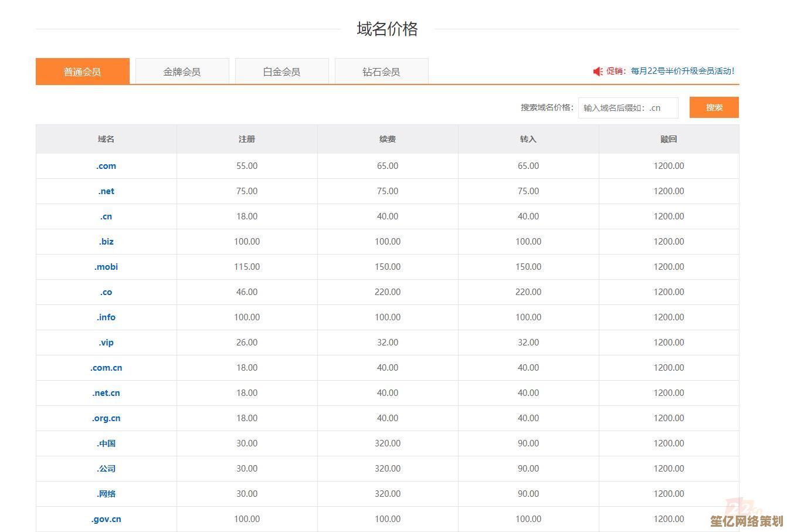The width and height of the screenshot is (787, 532).
Task: Switch to the 普通会员 tab
Action: pyautogui.click(x=82, y=72)
